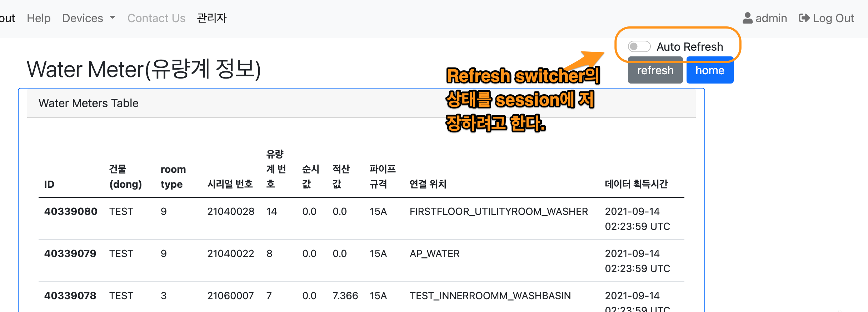868x312 pixels.
Task: Open the Contact Us link
Action: pos(156,18)
